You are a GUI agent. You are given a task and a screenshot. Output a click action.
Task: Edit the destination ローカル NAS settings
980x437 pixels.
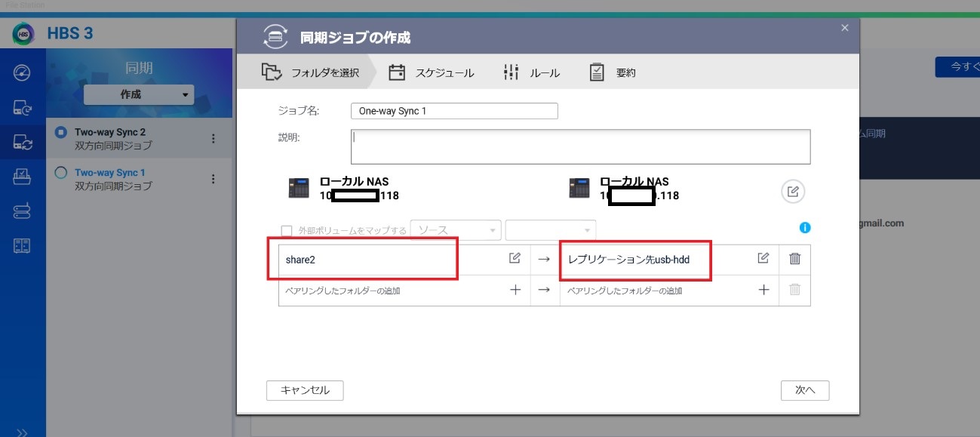792,192
